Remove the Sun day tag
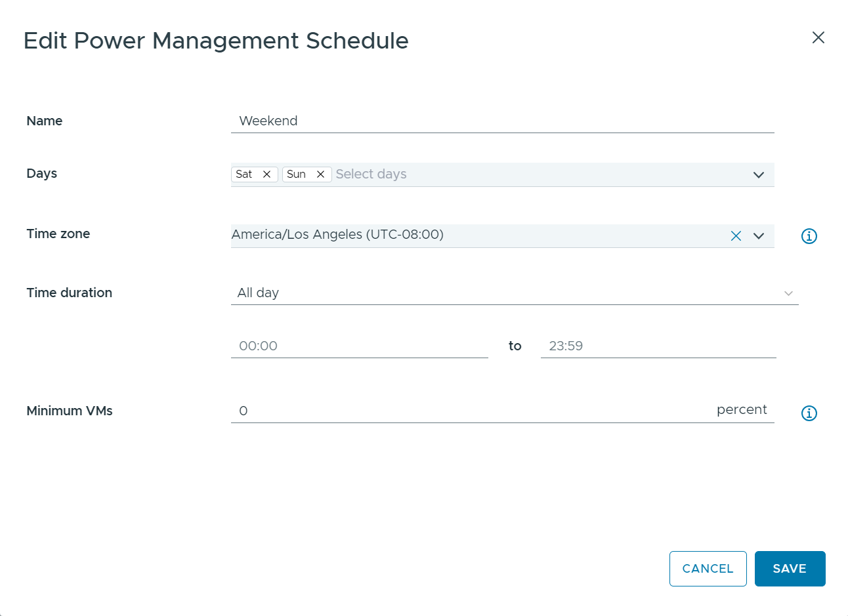The height and width of the screenshot is (616, 848). click(x=320, y=175)
